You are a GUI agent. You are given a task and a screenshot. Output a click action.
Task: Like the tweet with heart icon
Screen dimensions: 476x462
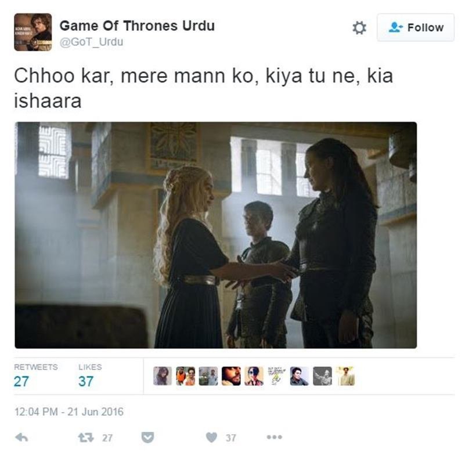point(211,438)
